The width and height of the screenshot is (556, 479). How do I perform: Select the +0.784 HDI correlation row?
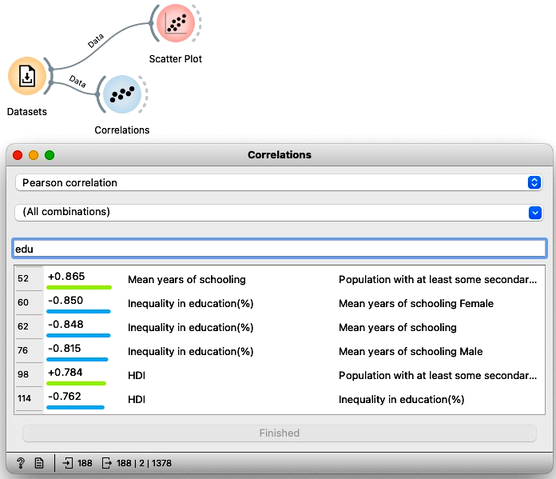(279, 375)
